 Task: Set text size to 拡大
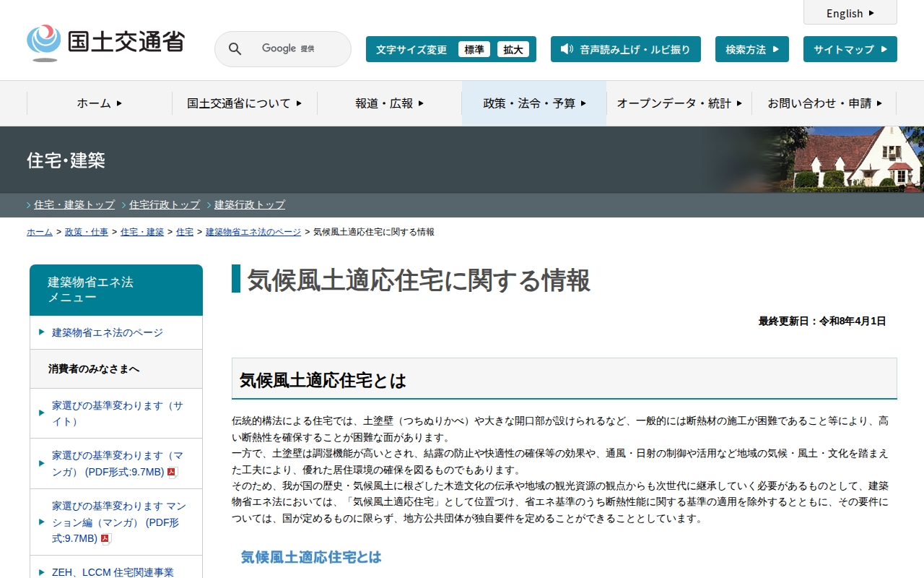pyautogui.click(x=513, y=49)
